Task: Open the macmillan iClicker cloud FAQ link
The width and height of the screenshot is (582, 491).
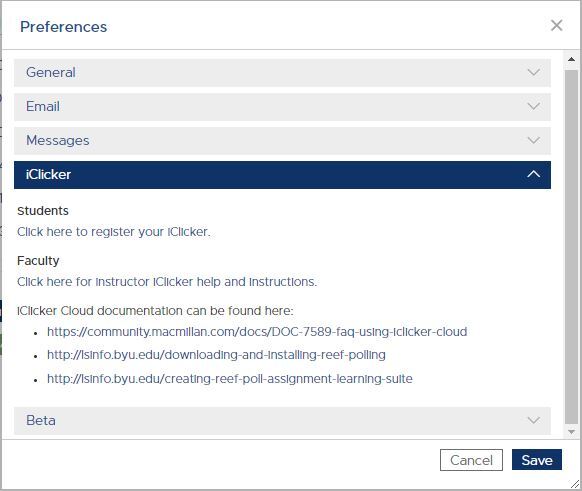Action: 257,331
